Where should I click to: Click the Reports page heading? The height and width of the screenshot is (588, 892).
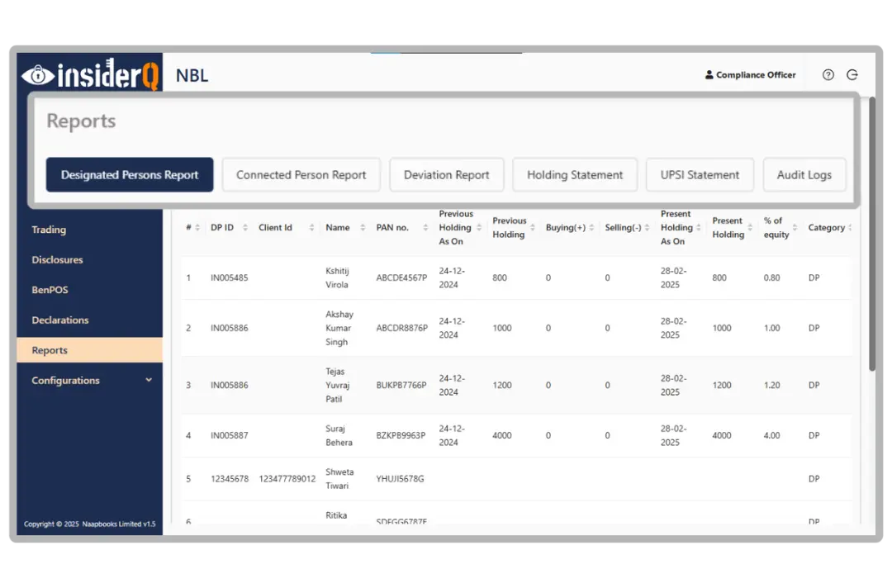[x=81, y=121]
